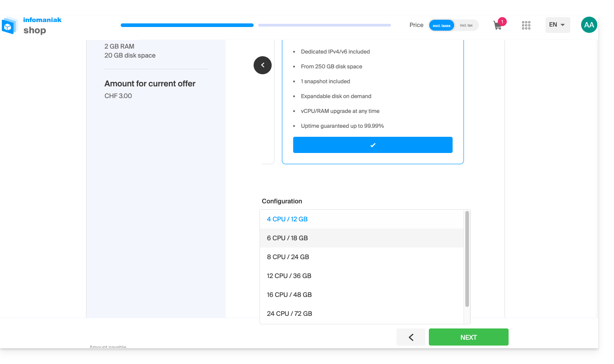
Task: Switch price to excl. taxes
Action: click(x=441, y=25)
